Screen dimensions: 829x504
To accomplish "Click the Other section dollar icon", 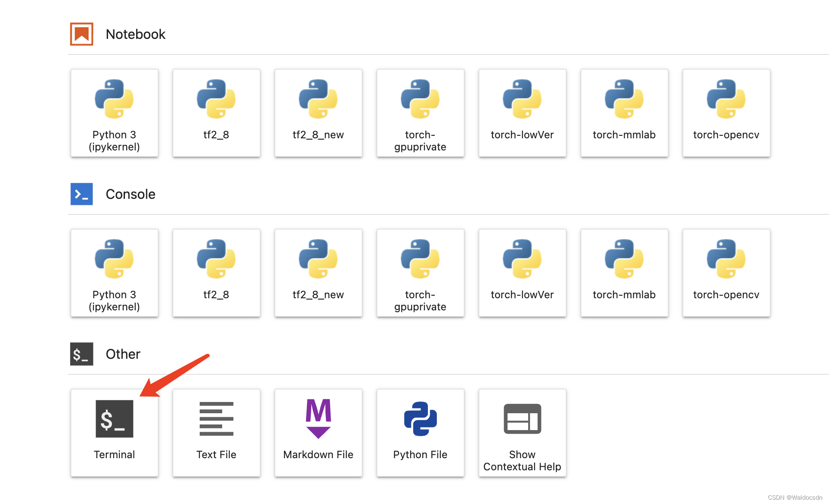I will tap(82, 354).
